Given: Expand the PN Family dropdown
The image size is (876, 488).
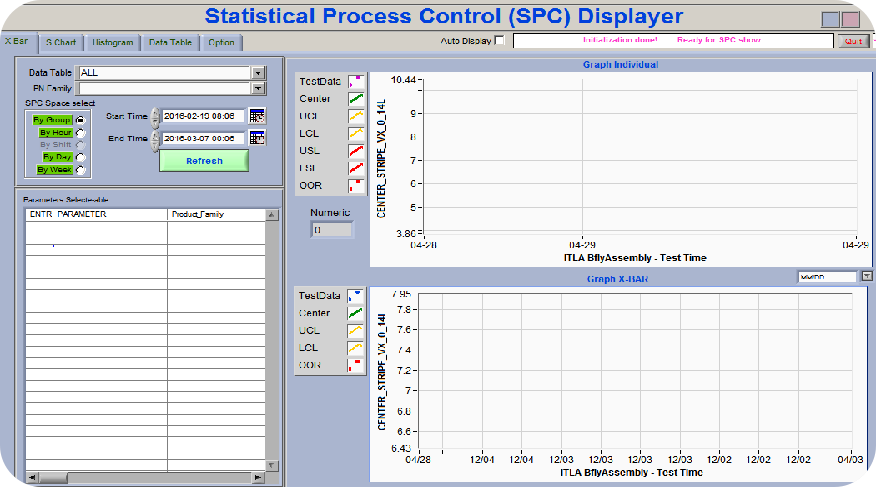Looking at the screenshot, I should click(x=258, y=88).
